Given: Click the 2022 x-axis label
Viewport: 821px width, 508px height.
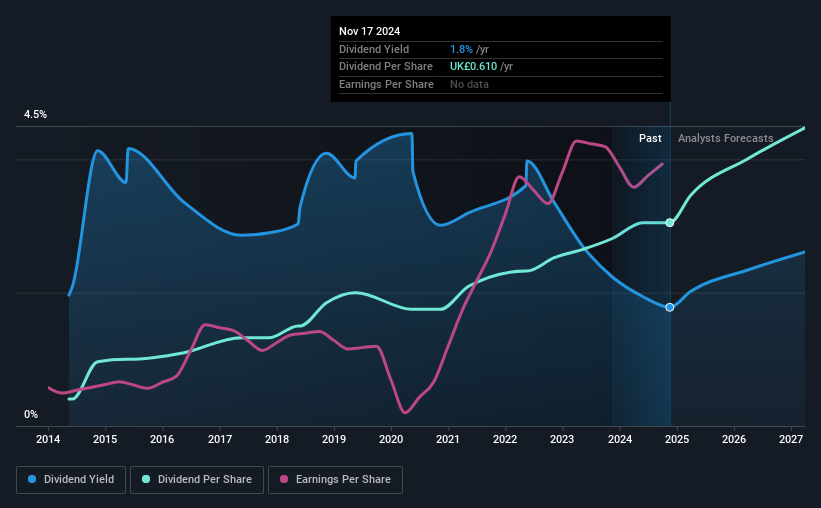Looking at the screenshot, I should pyautogui.click(x=505, y=439).
